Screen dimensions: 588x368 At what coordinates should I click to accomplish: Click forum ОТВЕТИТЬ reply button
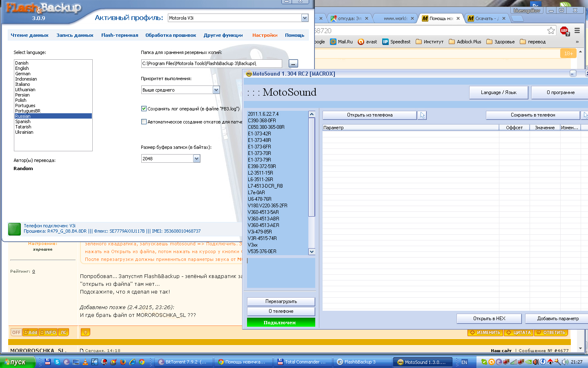coord(551,332)
